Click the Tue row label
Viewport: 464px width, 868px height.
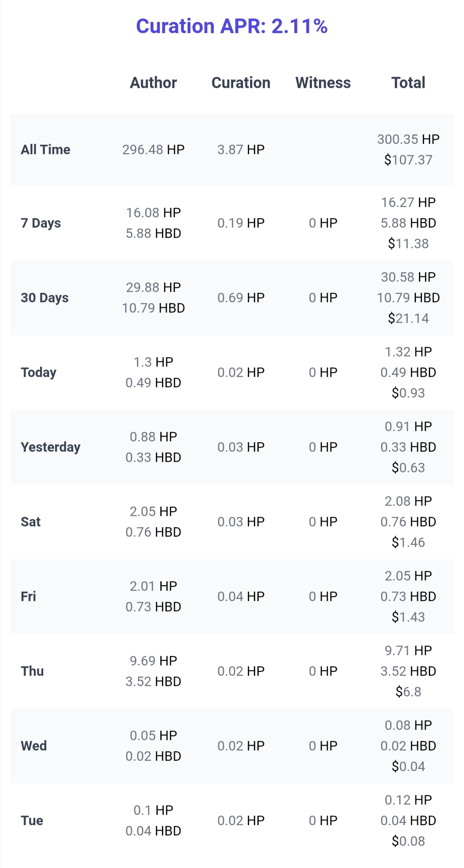(32, 821)
